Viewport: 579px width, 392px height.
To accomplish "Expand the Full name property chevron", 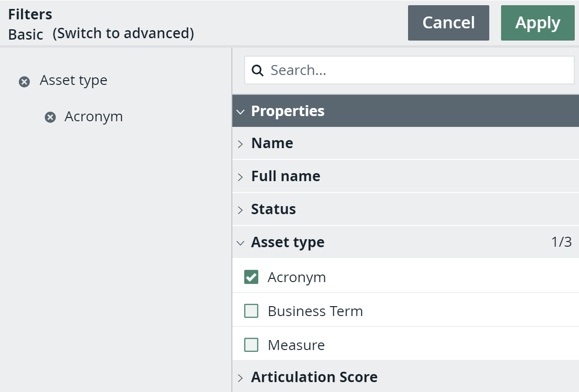I will [240, 177].
